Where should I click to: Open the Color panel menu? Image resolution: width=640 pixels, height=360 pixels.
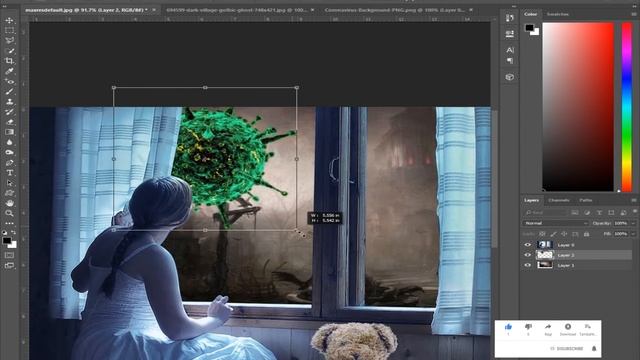point(634,14)
